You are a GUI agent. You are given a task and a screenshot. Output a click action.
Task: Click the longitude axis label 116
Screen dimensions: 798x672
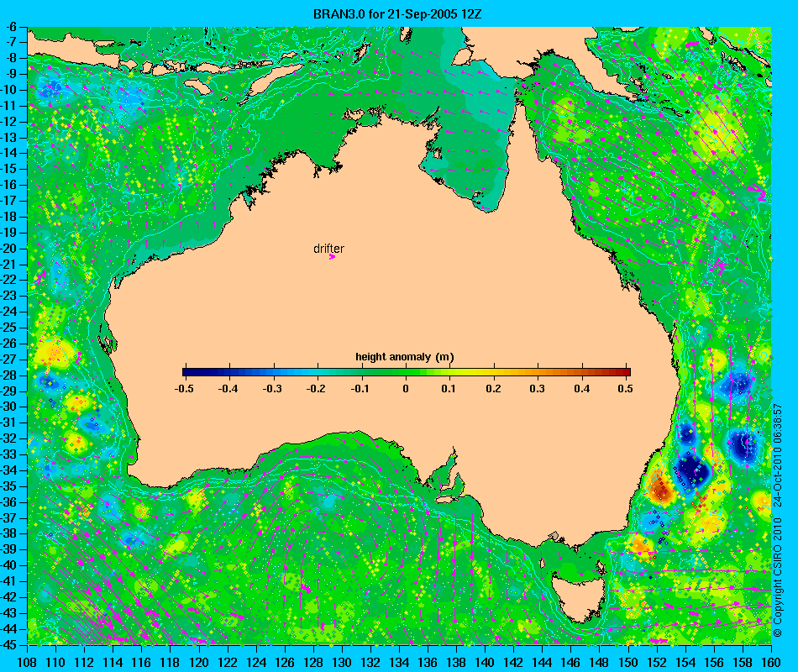tap(141, 662)
